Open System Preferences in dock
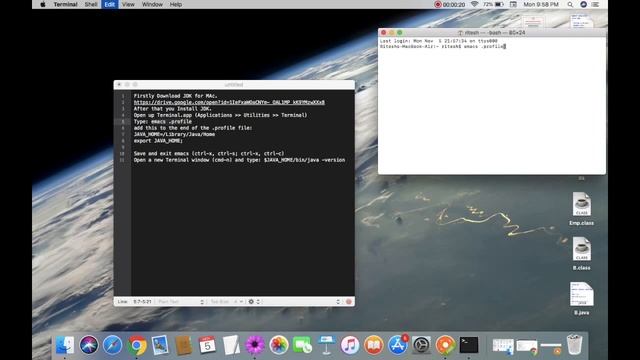 coord(421,345)
